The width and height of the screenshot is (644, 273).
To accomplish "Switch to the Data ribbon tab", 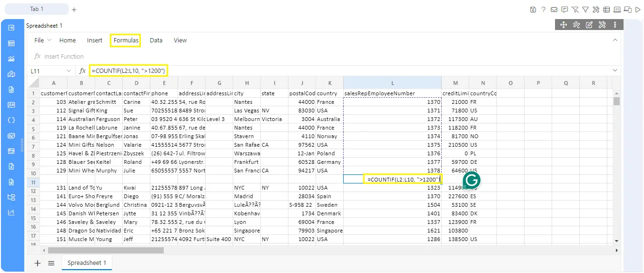I will [156, 40].
